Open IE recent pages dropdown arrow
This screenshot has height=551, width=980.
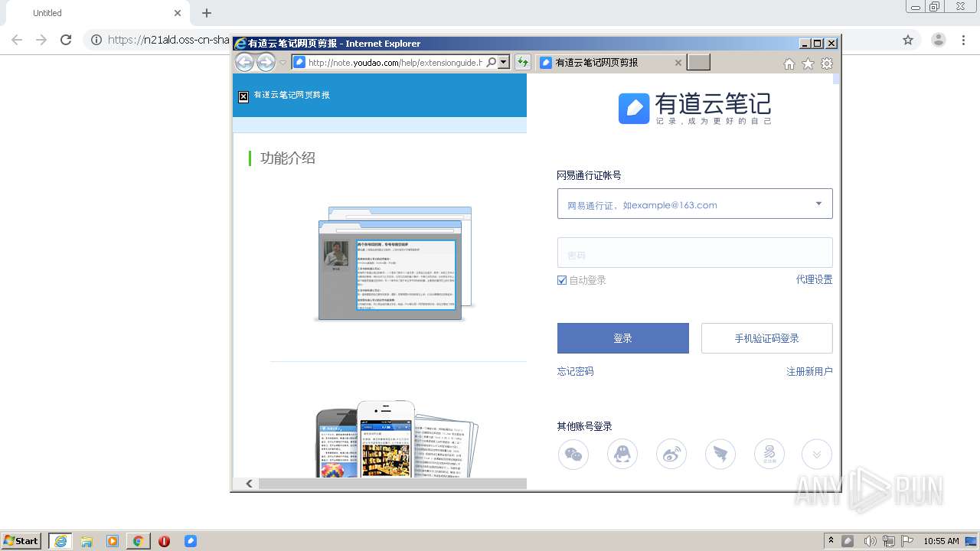(x=283, y=63)
